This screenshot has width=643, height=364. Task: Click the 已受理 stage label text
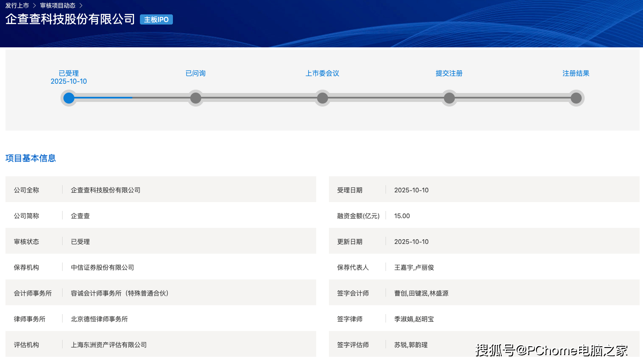click(68, 73)
